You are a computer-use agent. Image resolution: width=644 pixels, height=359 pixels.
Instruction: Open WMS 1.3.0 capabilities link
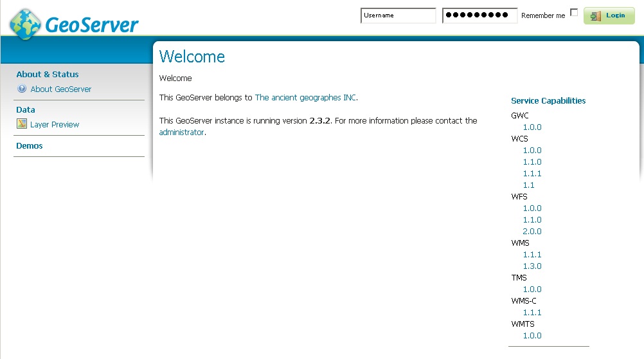tap(532, 266)
